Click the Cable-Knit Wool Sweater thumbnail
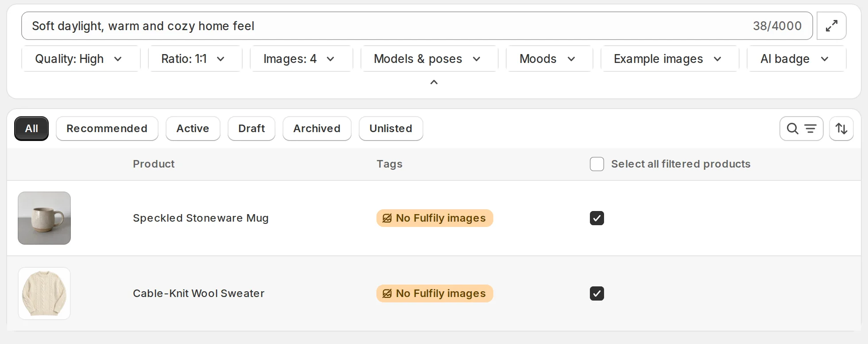Screen dimensions: 868x344 coord(44,293)
